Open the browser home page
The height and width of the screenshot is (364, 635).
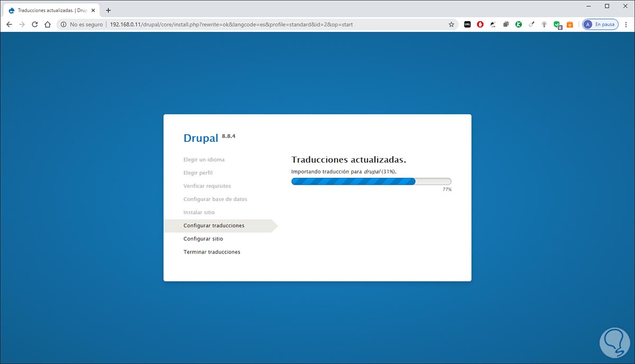click(x=48, y=24)
